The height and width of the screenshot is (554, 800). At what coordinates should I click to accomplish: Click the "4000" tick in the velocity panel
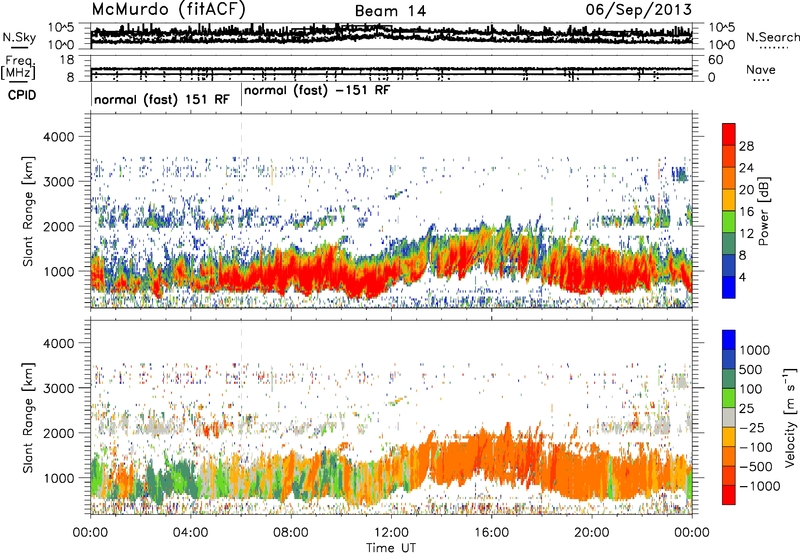tap(59, 343)
